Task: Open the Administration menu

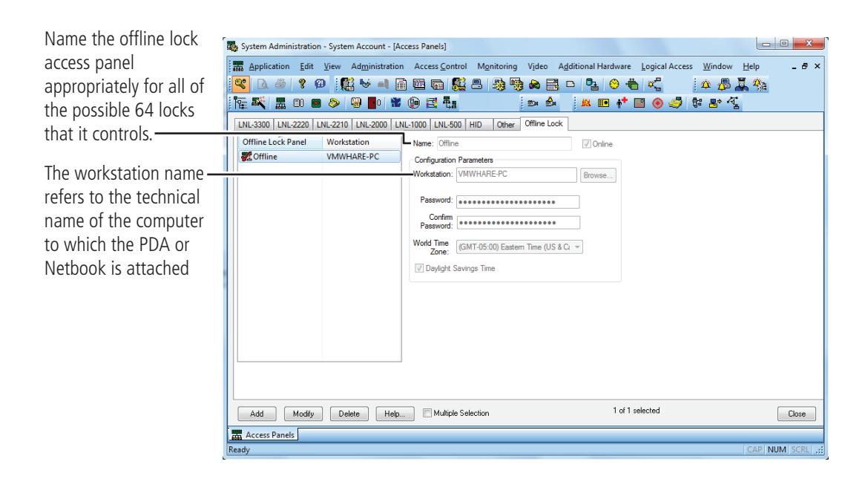Action: 377,67
